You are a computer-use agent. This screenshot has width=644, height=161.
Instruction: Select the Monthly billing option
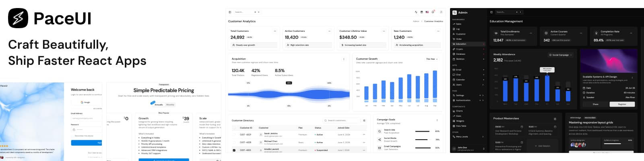point(170,105)
